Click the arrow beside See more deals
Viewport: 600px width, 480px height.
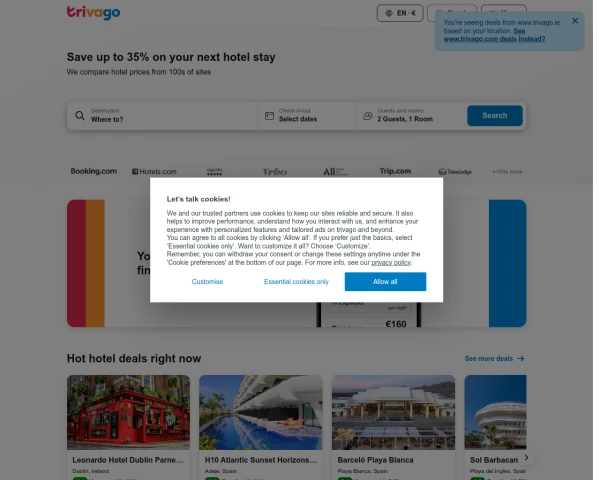point(521,359)
